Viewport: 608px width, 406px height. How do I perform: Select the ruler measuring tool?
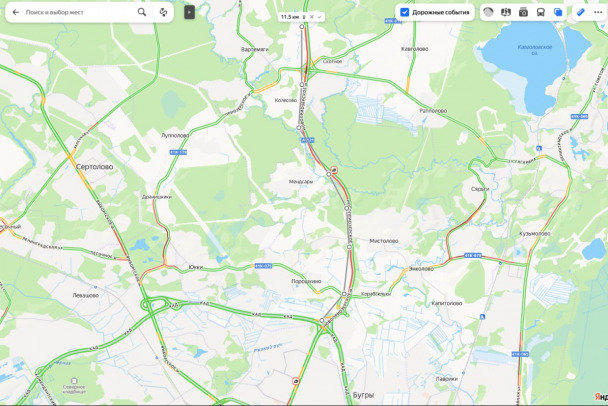click(x=580, y=12)
